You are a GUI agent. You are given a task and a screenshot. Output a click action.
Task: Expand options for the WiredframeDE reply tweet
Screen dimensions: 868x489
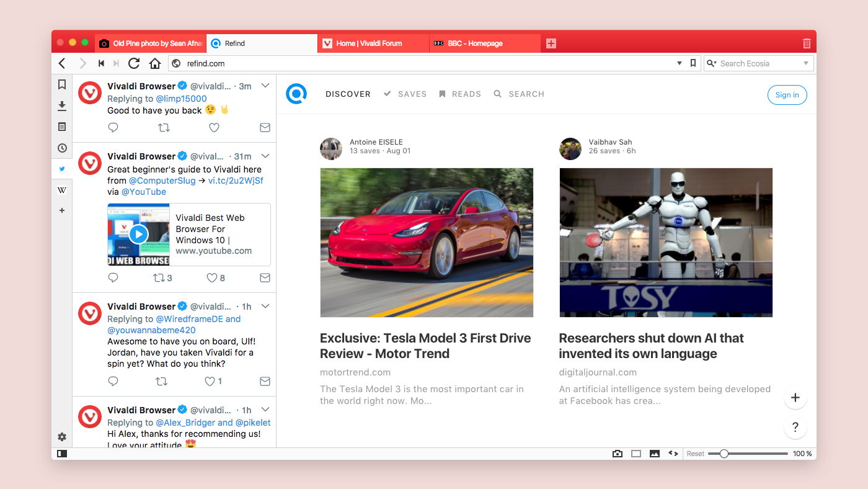[x=265, y=305]
